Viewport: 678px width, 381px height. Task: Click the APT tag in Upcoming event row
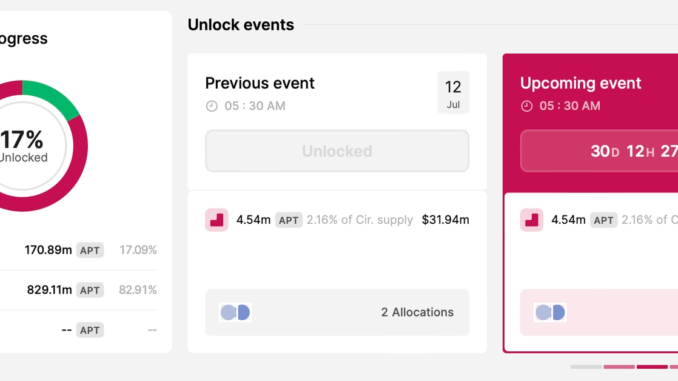603,220
